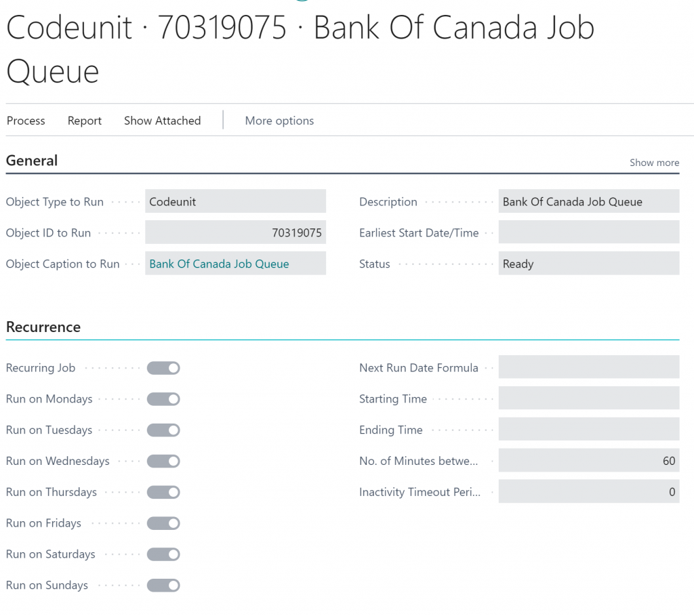Screen dimensions: 694x616
Task: Click the Ending Time field
Action: point(589,429)
